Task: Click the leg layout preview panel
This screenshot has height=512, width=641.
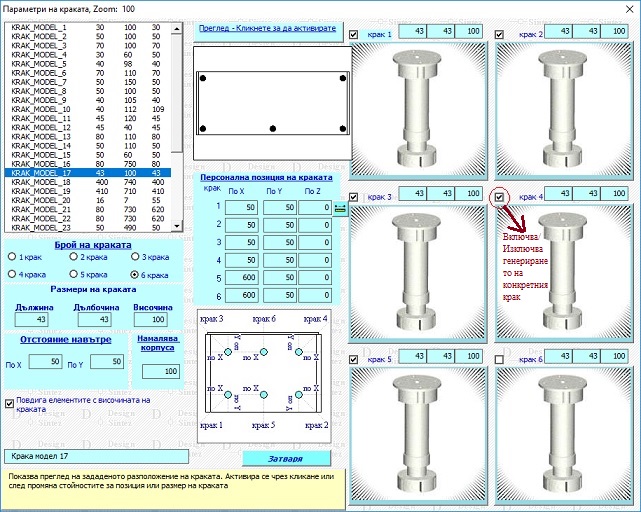Action: [x=272, y=103]
